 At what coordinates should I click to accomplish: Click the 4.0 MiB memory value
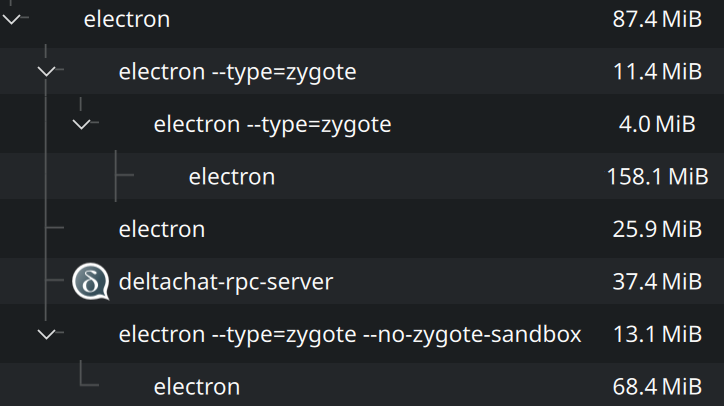point(657,124)
